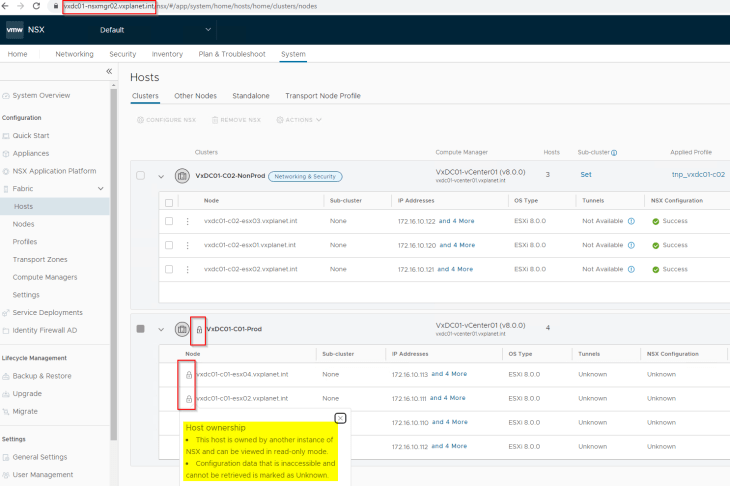
Task: Open the Default project dropdown
Action: (155, 30)
